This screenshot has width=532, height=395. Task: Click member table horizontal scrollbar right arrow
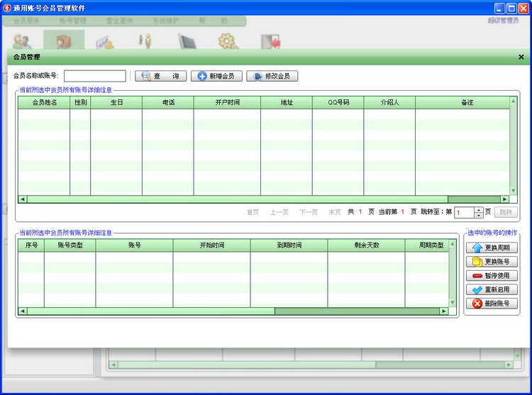(505, 199)
